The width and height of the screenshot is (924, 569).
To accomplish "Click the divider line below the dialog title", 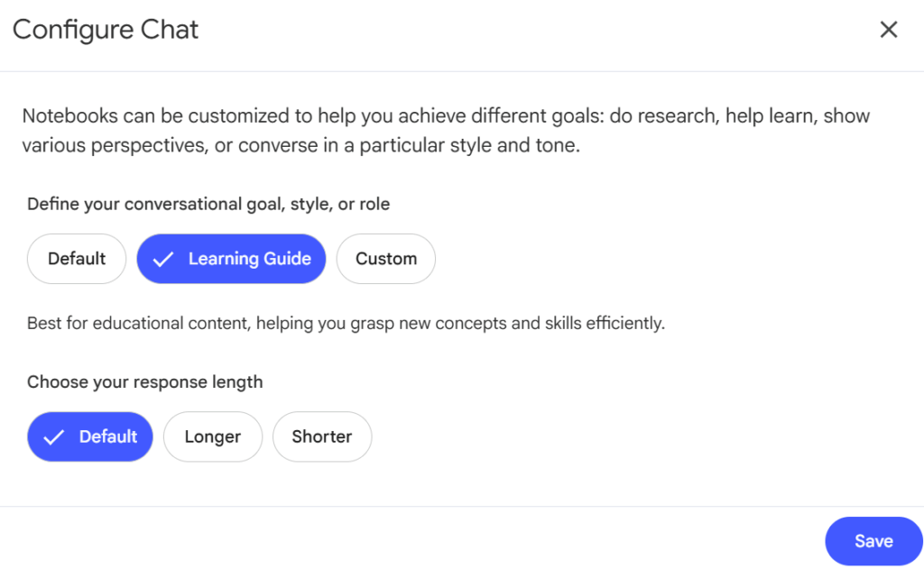I will pyautogui.click(x=462, y=71).
